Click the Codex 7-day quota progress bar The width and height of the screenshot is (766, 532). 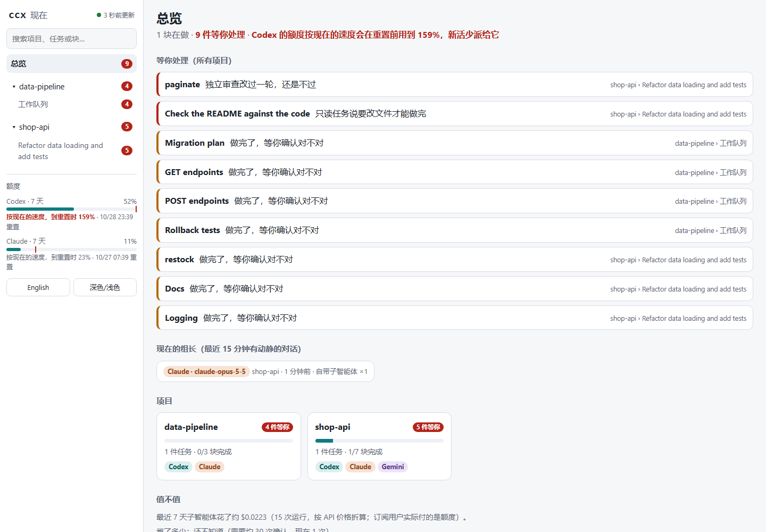[71, 209]
